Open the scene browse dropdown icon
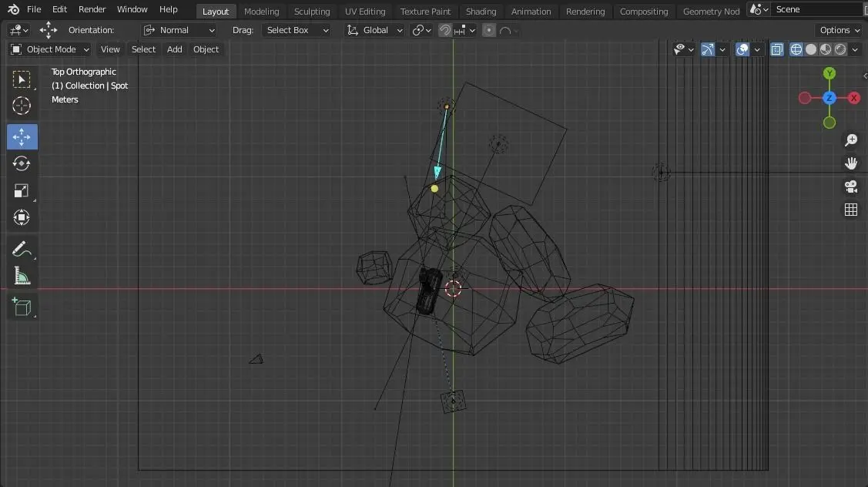This screenshot has width=868, height=487. [x=759, y=9]
